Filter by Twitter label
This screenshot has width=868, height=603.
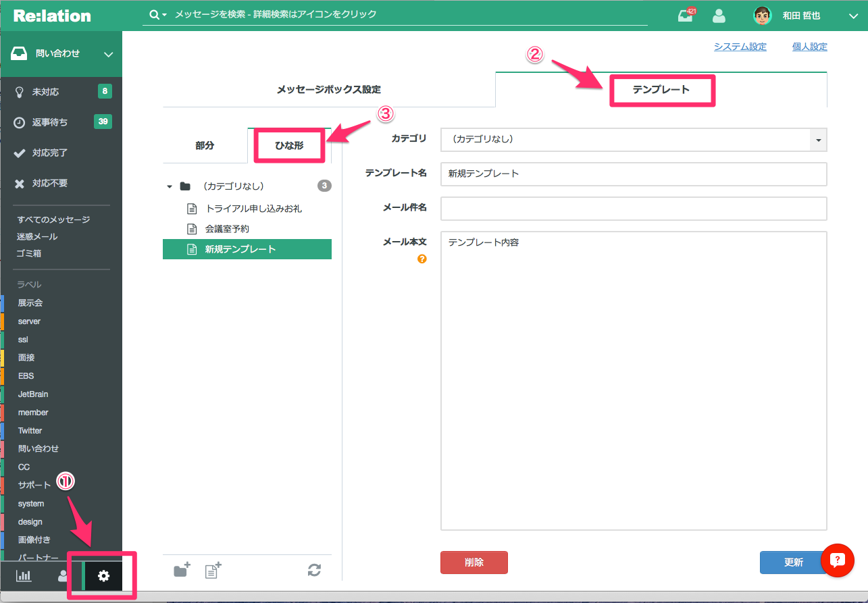(30, 431)
